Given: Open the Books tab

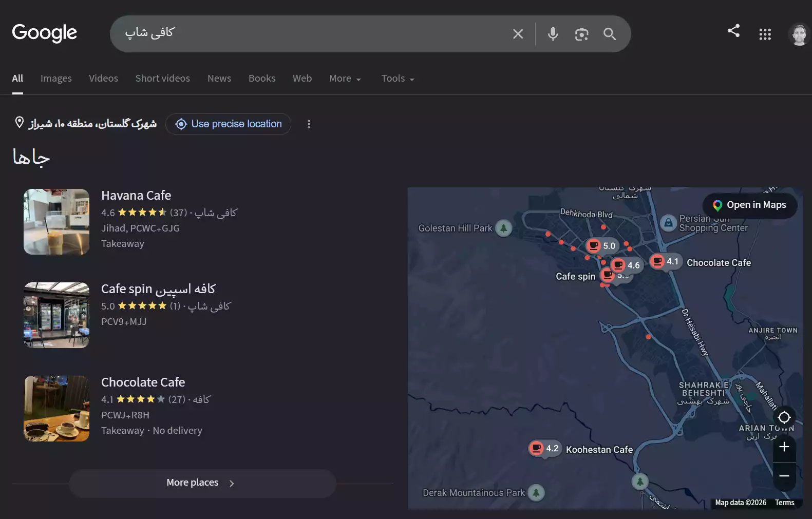Looking at the screenshot, I should click(262, 79).
